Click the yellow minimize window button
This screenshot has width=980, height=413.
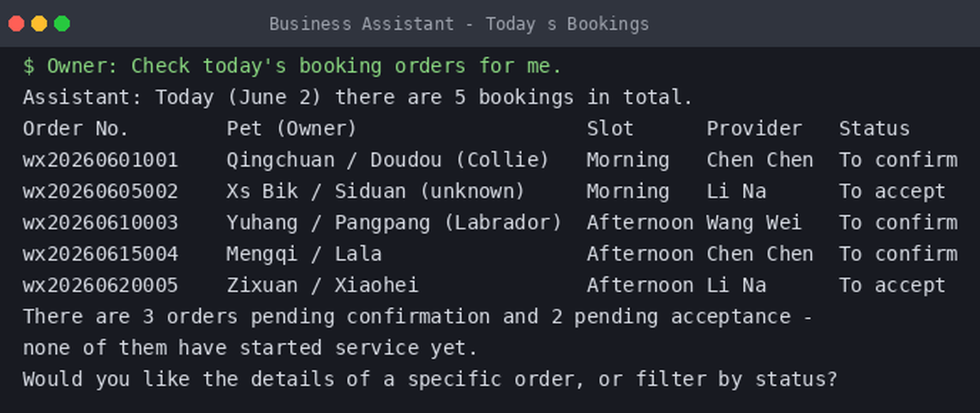[39, 23]
